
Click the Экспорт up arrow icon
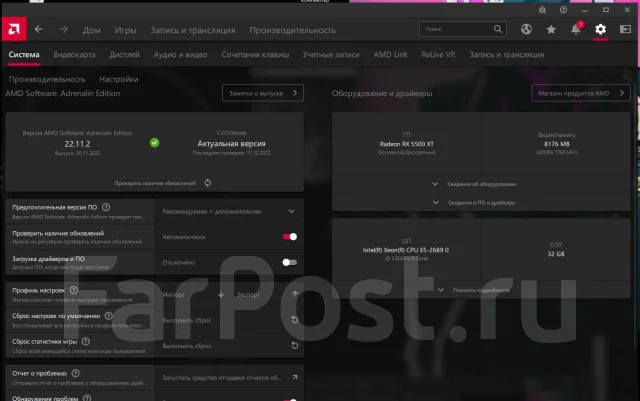(295, 294)
